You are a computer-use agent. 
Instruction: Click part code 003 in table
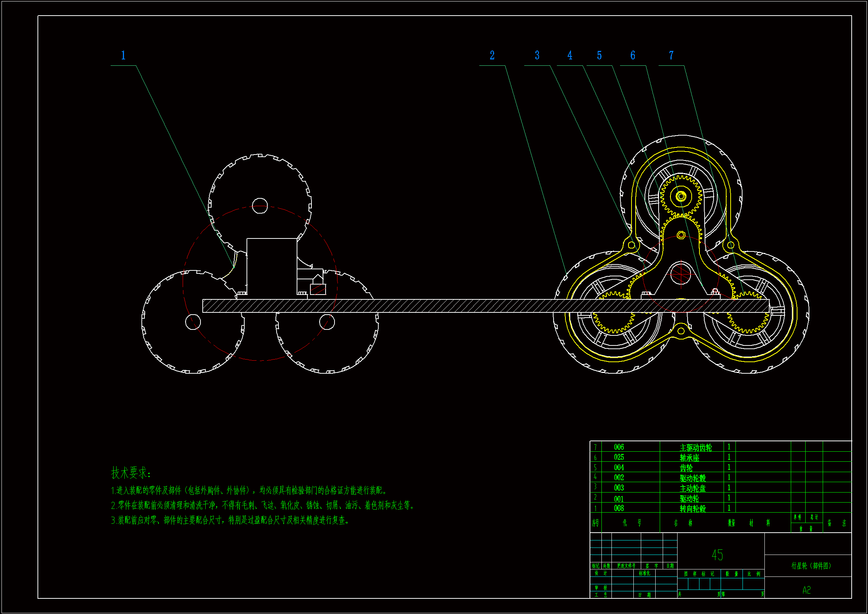[619, 488]
